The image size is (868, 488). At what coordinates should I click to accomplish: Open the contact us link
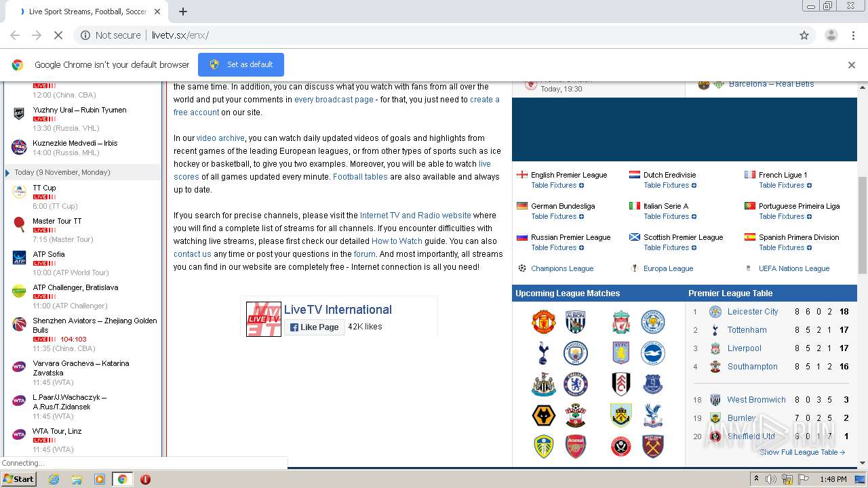[193, 254]
